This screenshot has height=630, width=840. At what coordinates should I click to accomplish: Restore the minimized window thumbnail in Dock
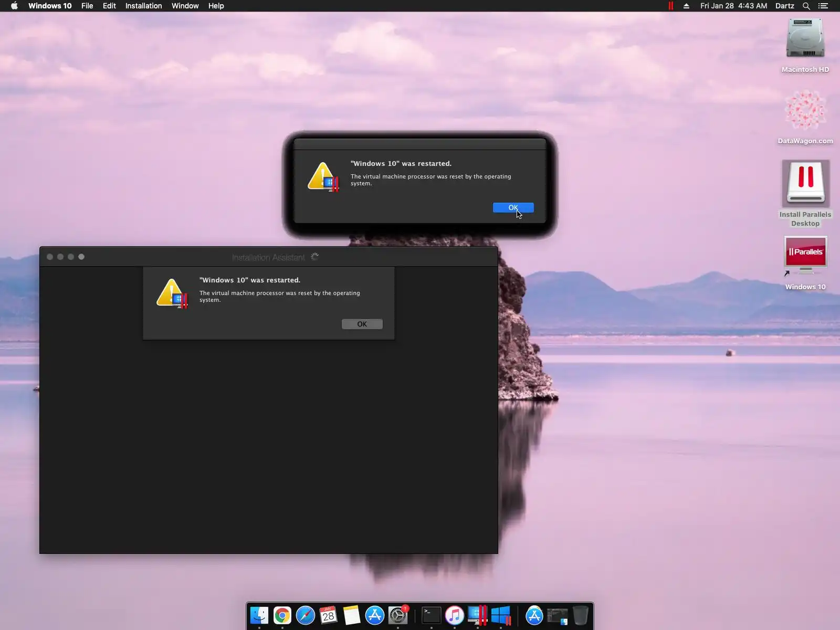558,615
